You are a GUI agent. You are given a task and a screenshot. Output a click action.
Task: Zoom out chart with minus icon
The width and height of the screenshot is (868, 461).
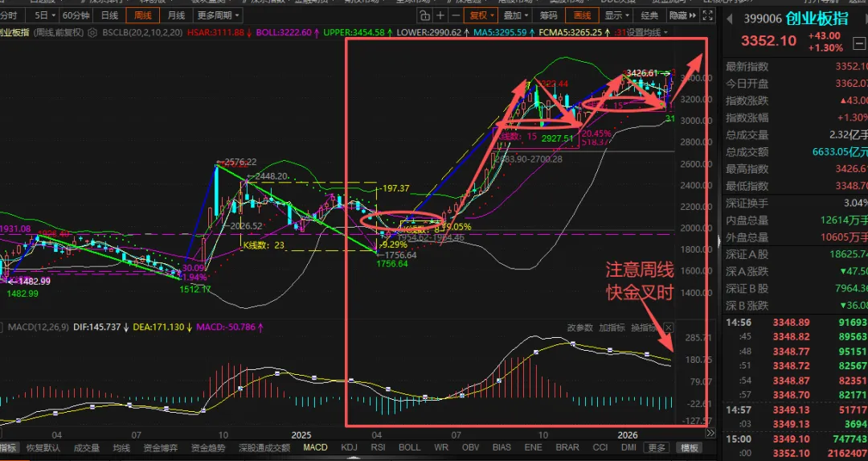(455, 15)
